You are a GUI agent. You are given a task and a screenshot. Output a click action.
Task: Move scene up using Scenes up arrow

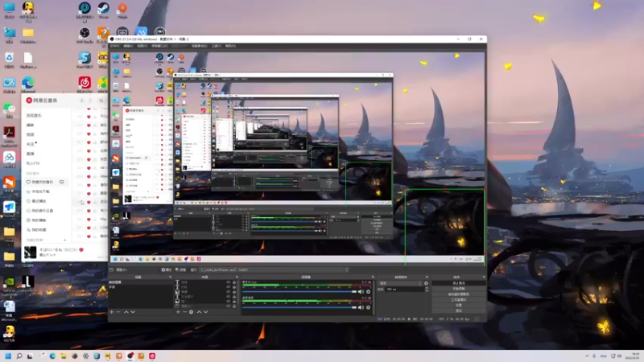(126, 312)
